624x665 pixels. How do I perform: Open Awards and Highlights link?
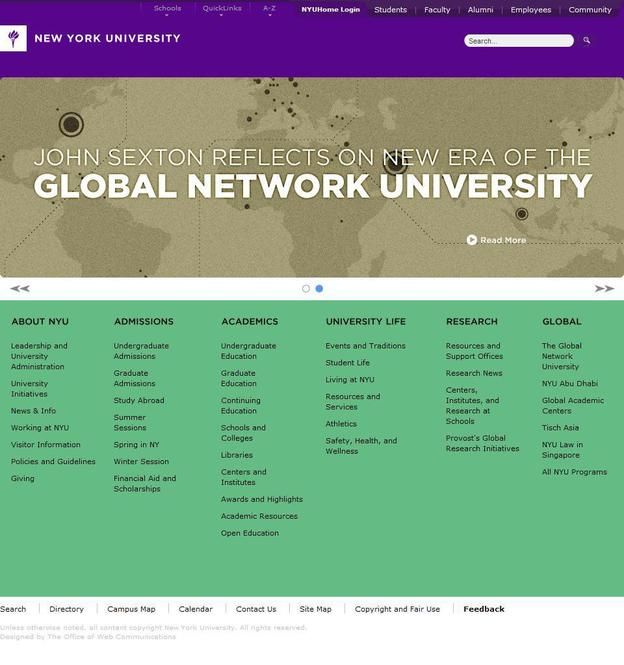coord(262,499)
